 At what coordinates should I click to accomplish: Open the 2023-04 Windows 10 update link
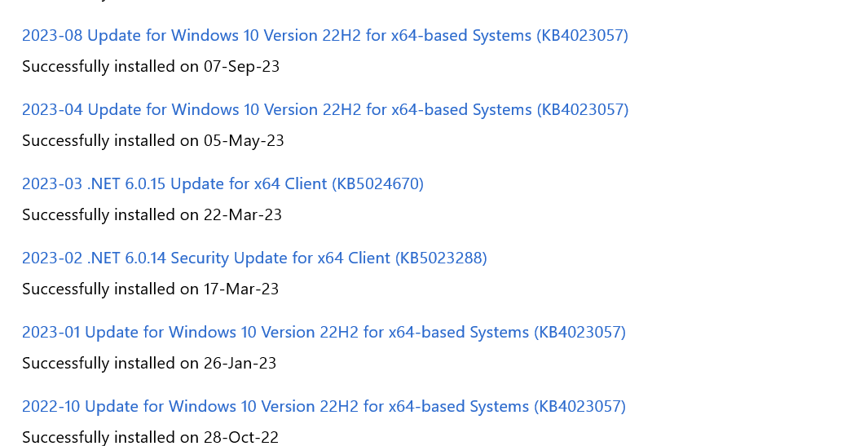[324, 110]
